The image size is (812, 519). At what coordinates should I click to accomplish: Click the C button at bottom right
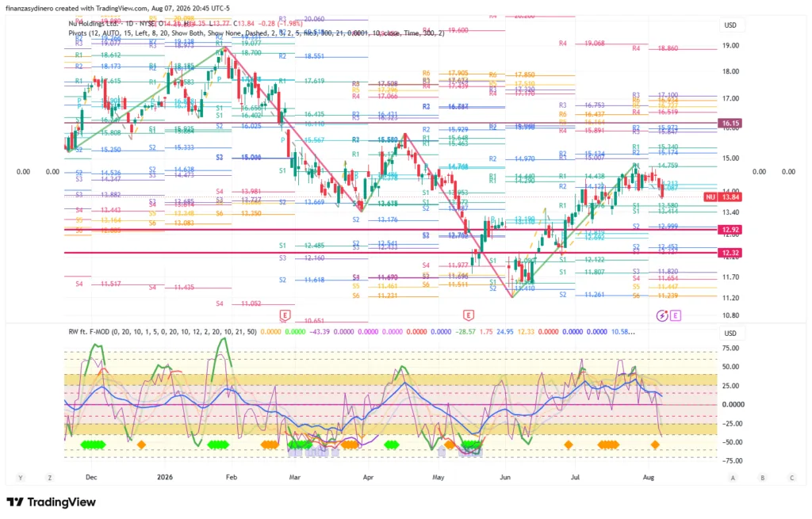[792, 478]
